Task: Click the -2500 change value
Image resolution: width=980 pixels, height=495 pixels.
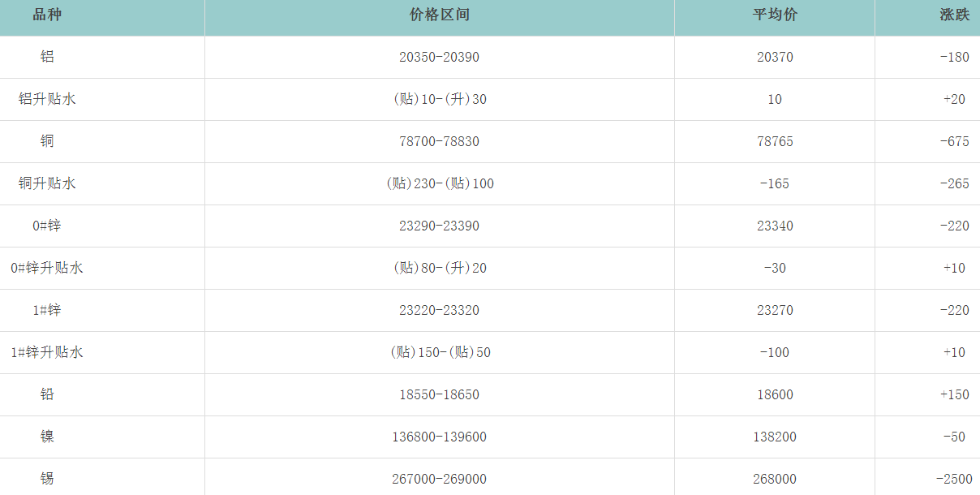Action: tap(952, 480)
